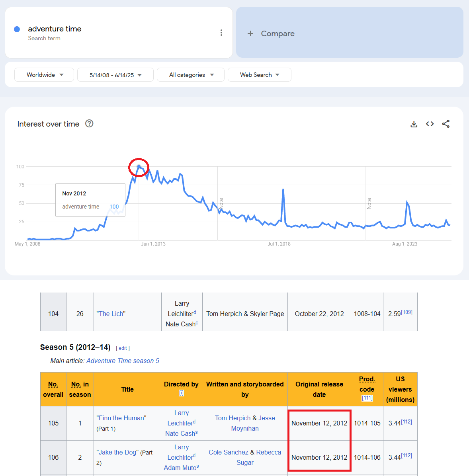
Task: Click citation [112] in the row 105 viewers cell
Action: pyautogui.click(x=406, y=421)
